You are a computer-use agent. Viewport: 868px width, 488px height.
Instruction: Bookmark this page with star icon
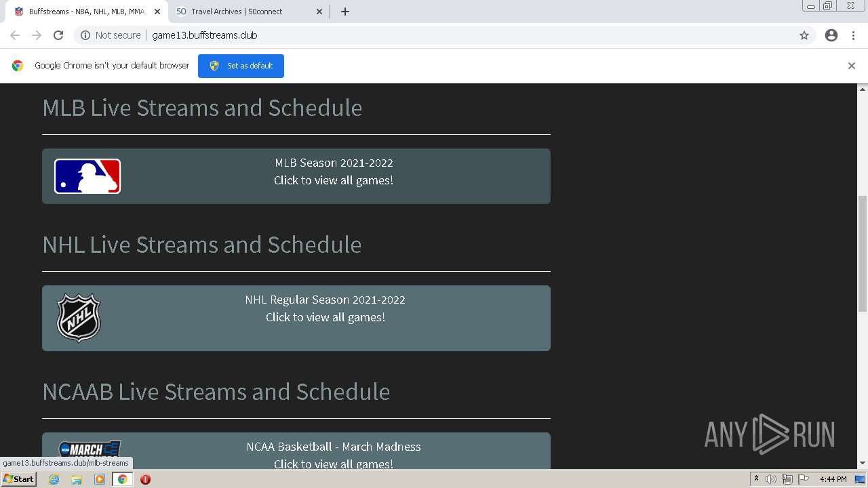pos(804,35)
